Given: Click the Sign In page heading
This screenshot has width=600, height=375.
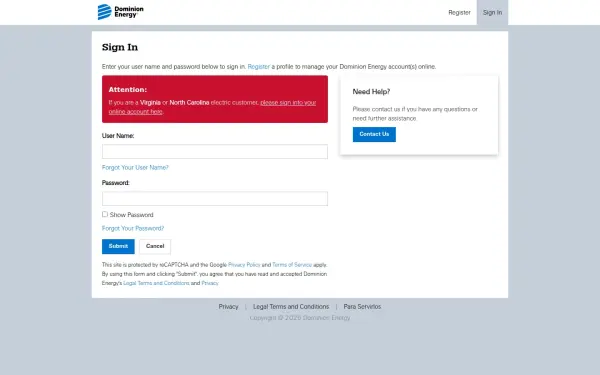Looking at the screenshot, I should 120,47.
